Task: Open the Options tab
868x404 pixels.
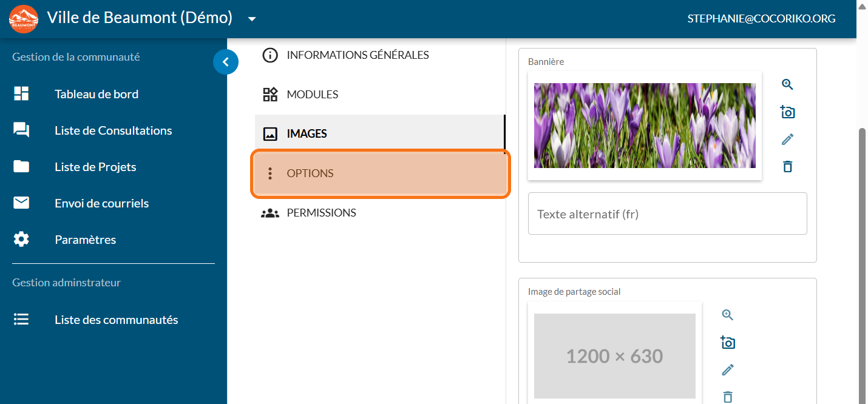Action: click(381, 173)
